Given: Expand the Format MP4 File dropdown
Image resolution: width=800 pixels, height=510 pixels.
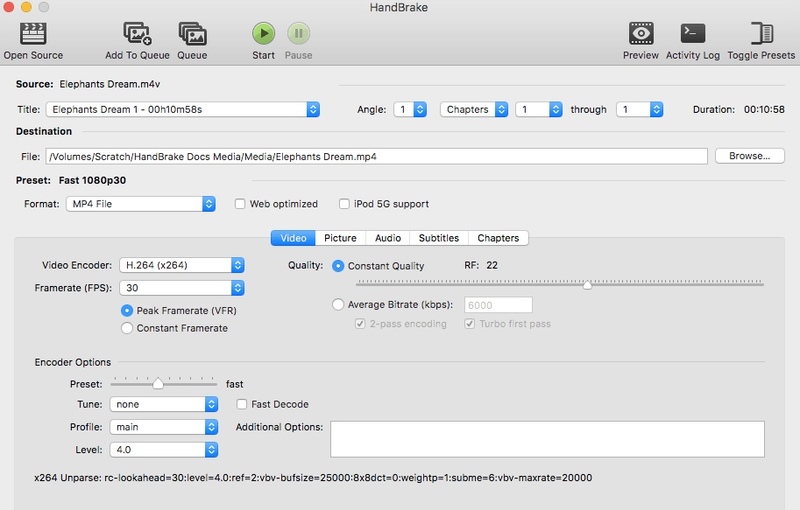Looking at the screenshot, I should click(x=140, y=204).
